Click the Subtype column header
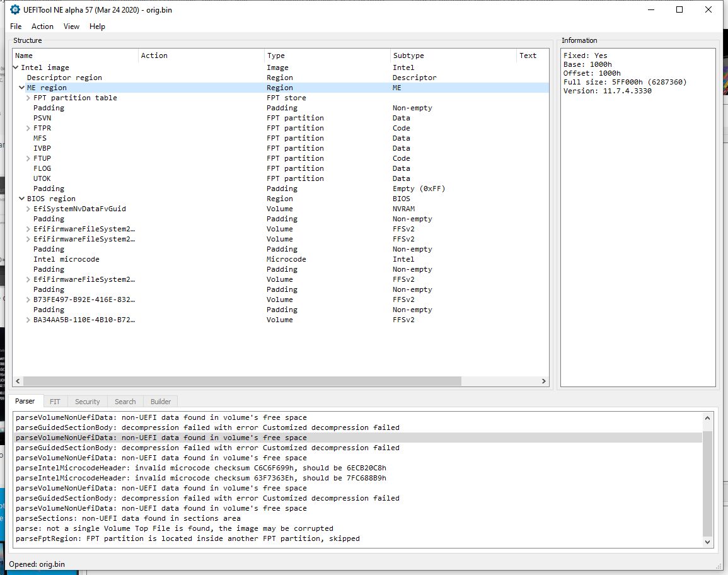This screenshot has height=575, width=728. click(408, 55)
